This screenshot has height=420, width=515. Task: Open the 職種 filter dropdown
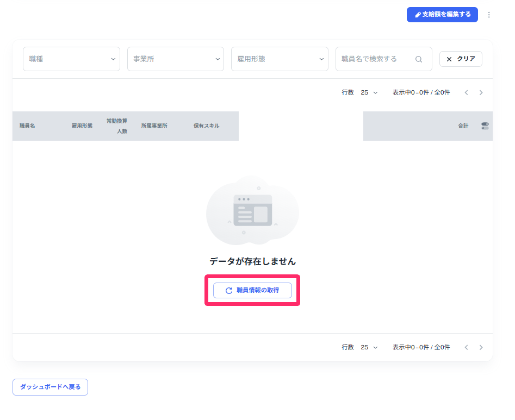click(x=71, y=59)
